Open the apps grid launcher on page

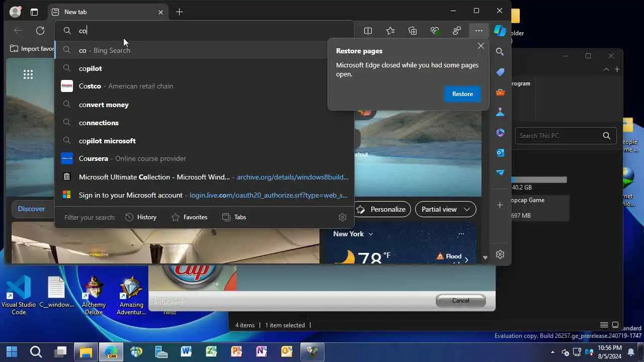[28, 74]
